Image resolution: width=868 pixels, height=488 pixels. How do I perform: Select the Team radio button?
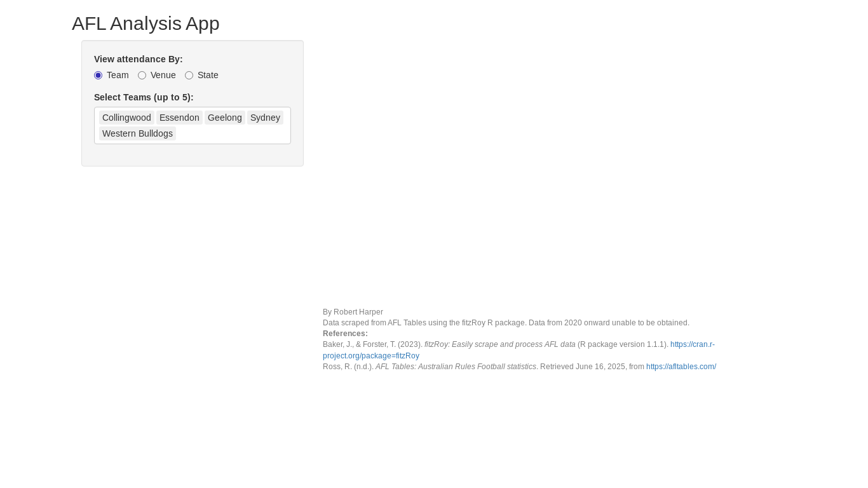click(x=98, y=76)
